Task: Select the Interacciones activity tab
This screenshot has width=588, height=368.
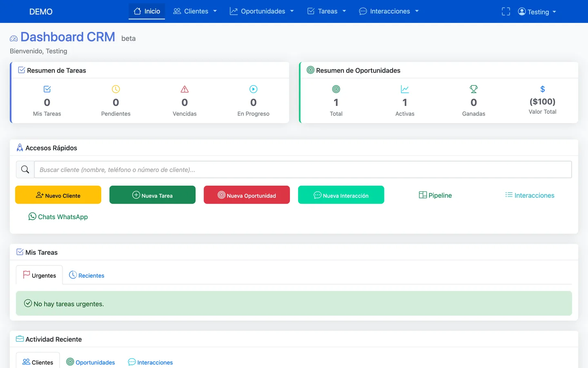Action: pyautogui.click(x=150, y=362)
